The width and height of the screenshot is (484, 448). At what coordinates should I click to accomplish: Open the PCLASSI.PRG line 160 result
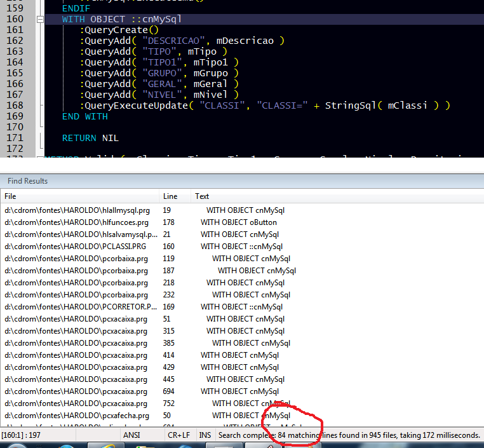(x=76, y=247)
